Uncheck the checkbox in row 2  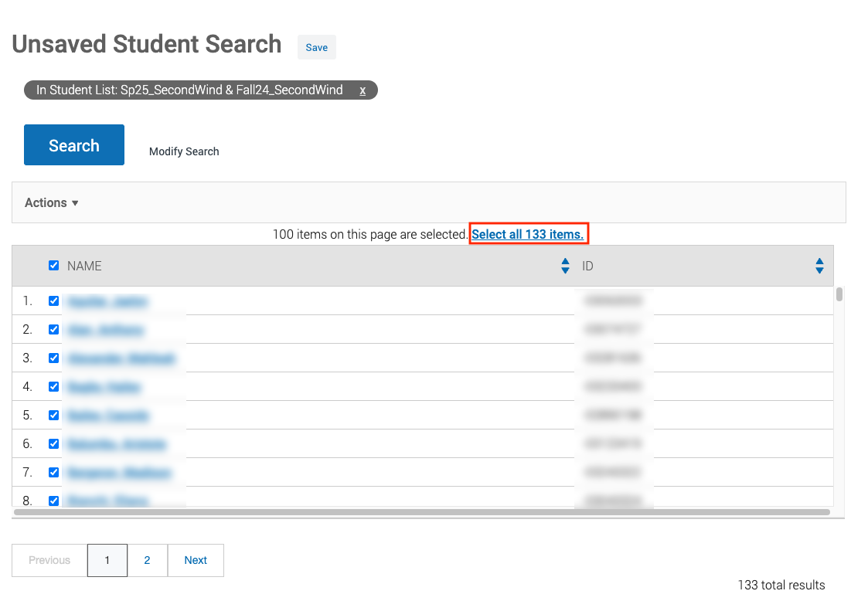point(53,330)
